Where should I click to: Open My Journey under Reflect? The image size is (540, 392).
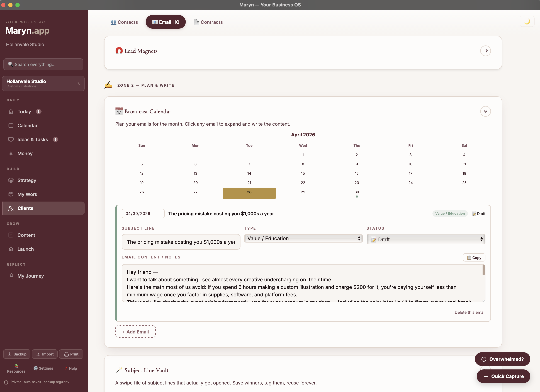pyautogui.click(x=31, y=276)
